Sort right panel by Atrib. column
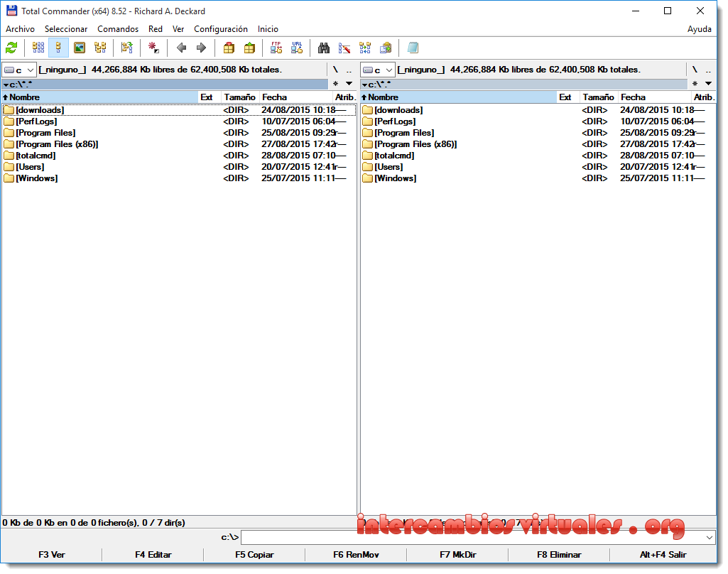Screen dimensions: 728x574 (703, 97)
